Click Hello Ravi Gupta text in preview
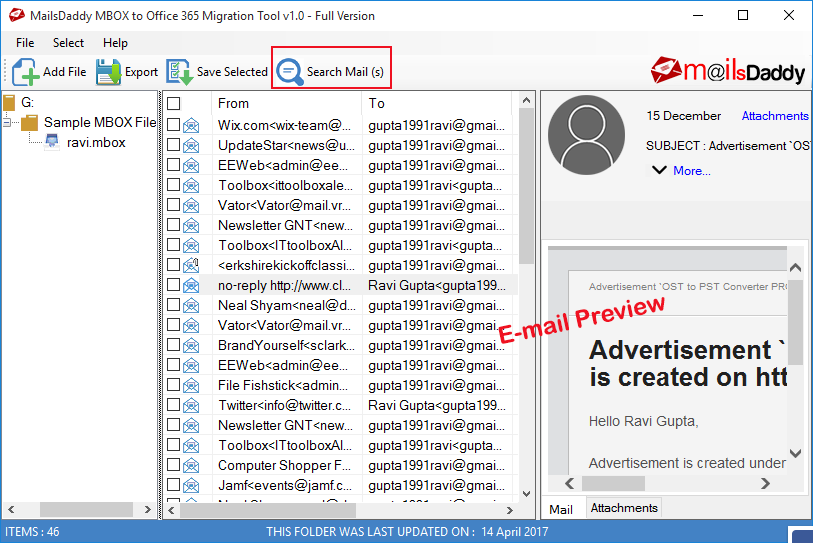Image resolution: width=813 pixels, height=543 pixels. [643, 422]
